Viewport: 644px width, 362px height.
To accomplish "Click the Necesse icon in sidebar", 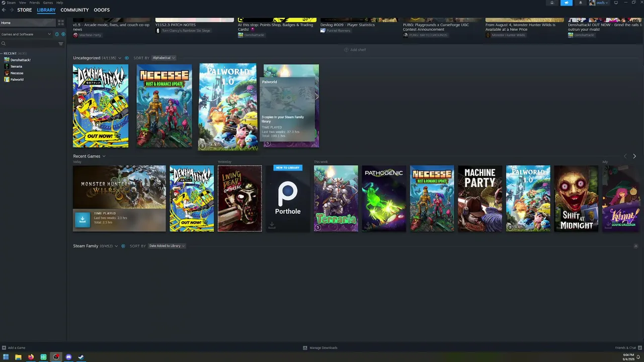I will [7, 73].
